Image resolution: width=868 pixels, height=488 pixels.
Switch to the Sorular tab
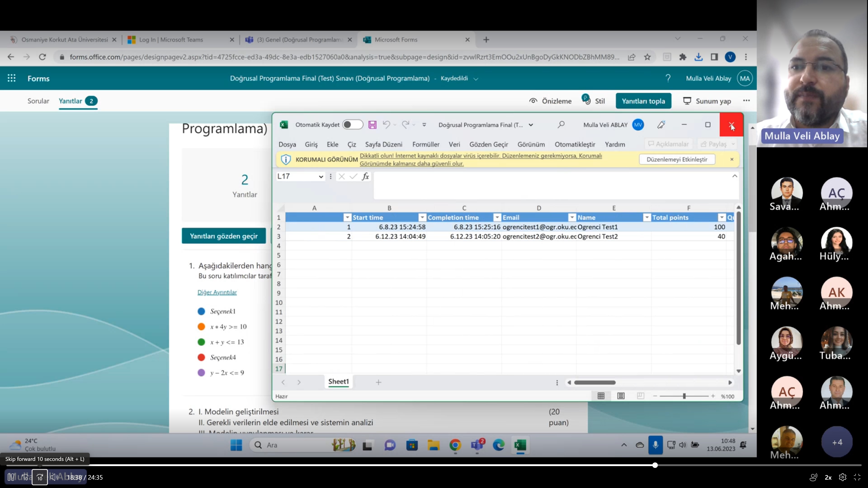pyautogui.click(x=38, y=101)
